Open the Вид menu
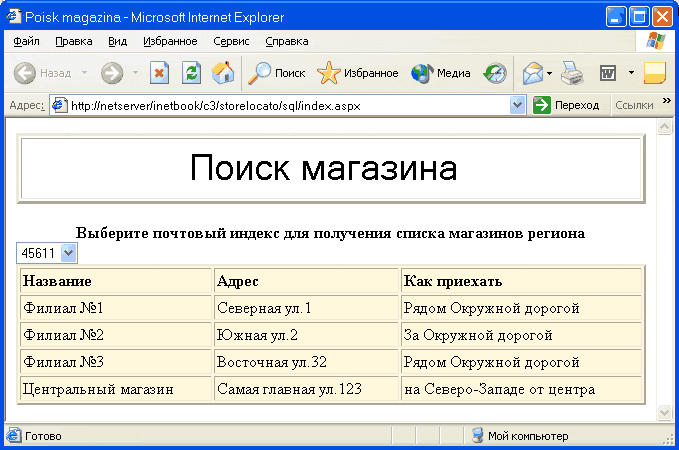This screenshot has width=679, height=450. coord(117,41)
